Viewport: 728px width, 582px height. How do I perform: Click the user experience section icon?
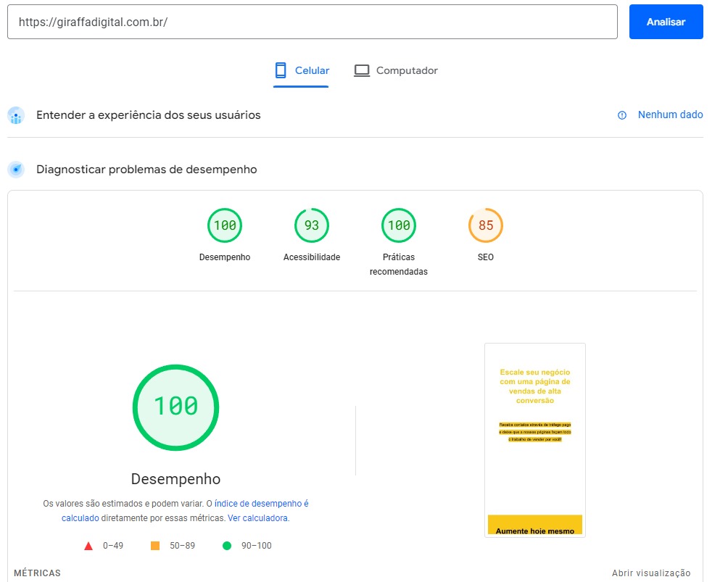16,115
